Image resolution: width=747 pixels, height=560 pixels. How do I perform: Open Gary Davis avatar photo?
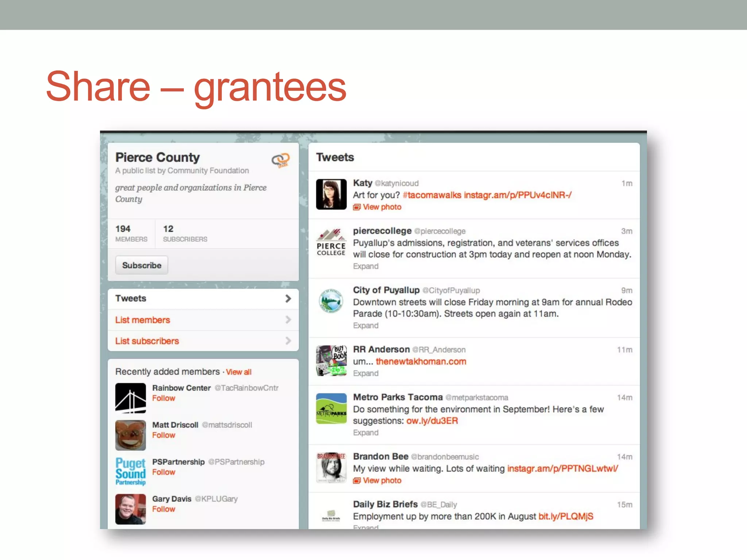pos(131,509)
